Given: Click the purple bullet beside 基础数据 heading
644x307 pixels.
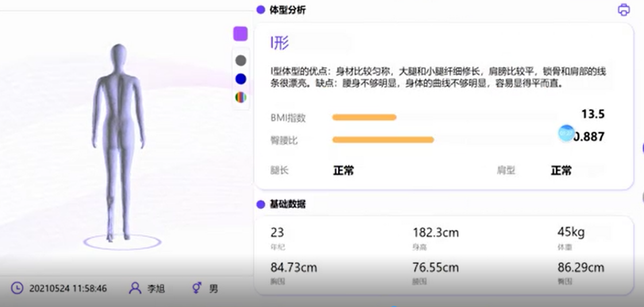Looking at the screenshot, I should pyautogui.click(x=260, y=204).
